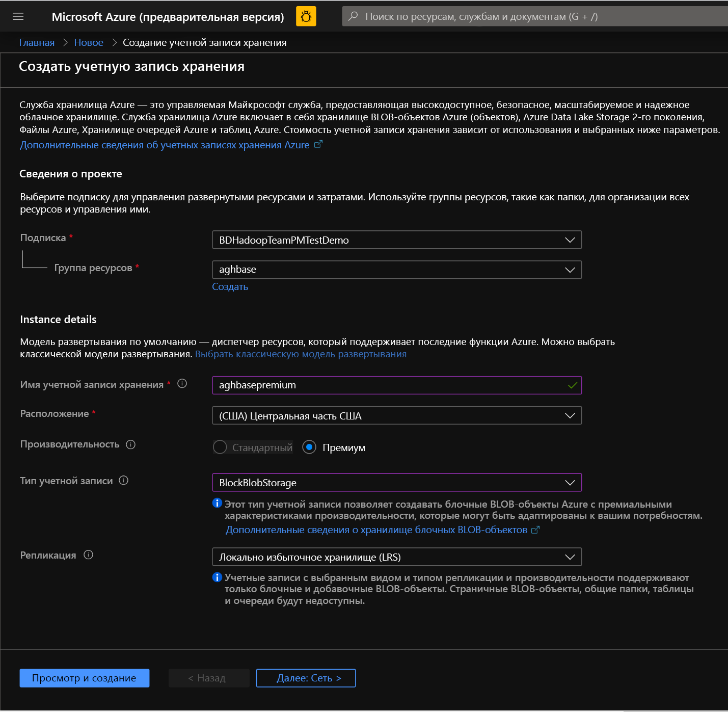Click Просмотр и создание button
The width and height of the screenshot is (728, 712).
(x=85, y=678)
